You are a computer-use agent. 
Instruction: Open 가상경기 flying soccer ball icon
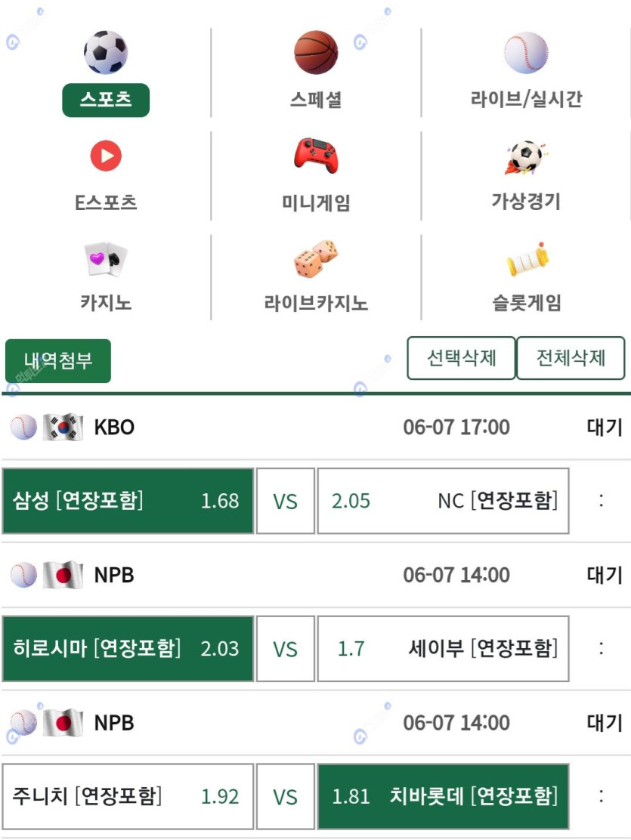pos(526,157)
